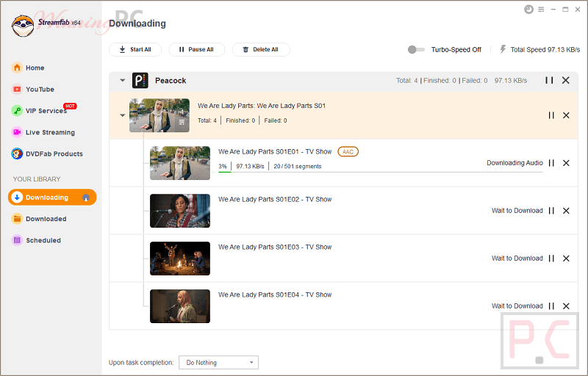The width and height of the screenshot is (588, 376).
Task: Cancel the S01E04 queued download
Action: [566, 306]
